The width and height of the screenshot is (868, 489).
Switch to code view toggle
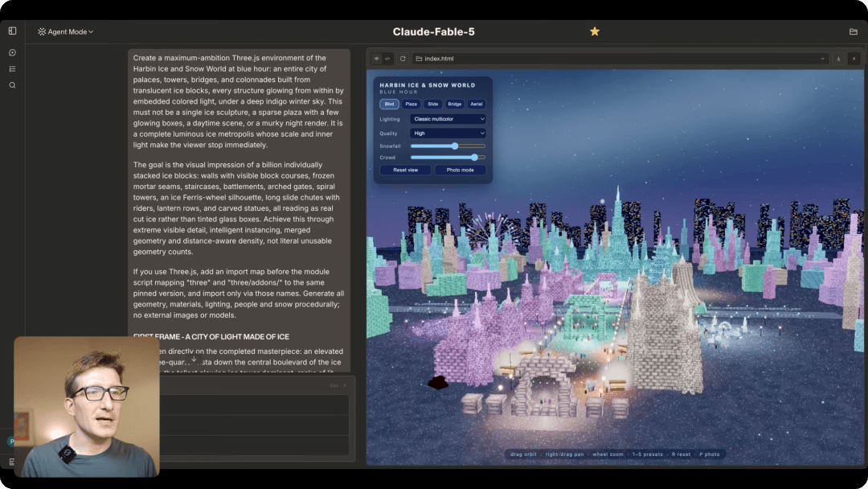pyautogui.click(x=387, y=59)
